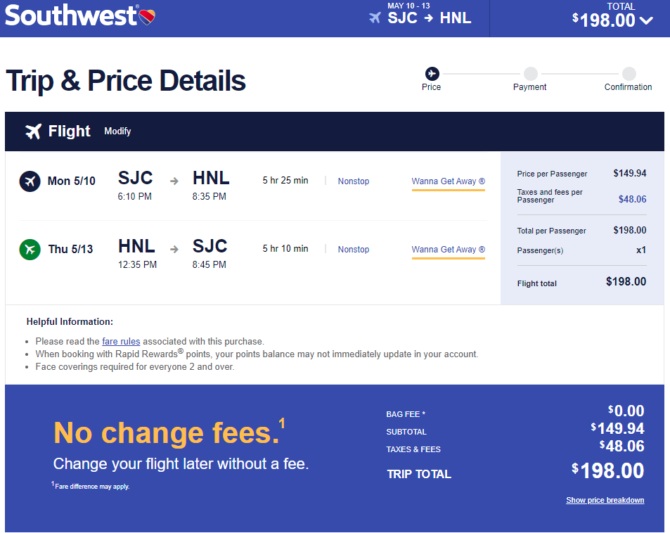View taxes and fees per passenger amount
Screen dimensions: 670x533
click(x=632, y=199)
